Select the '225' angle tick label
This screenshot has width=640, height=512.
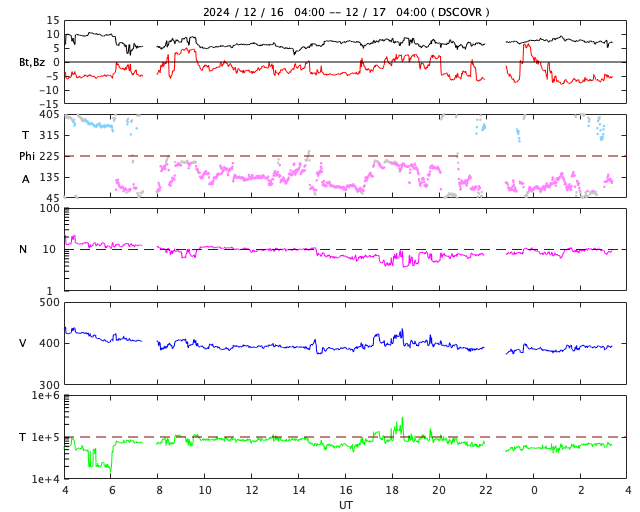click(49, 156)
